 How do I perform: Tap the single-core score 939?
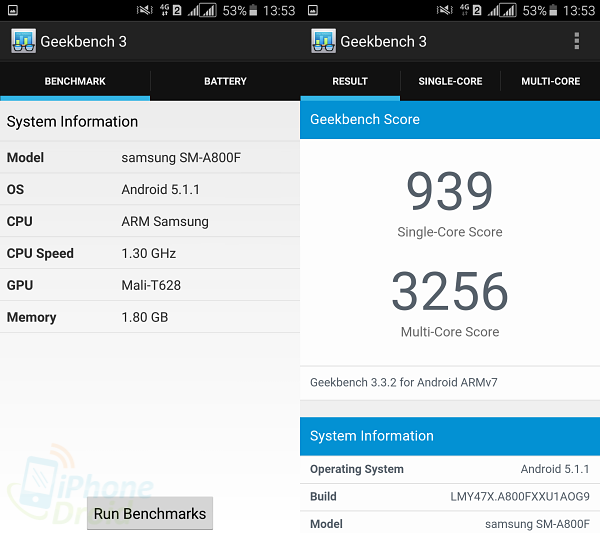[450, 191]
